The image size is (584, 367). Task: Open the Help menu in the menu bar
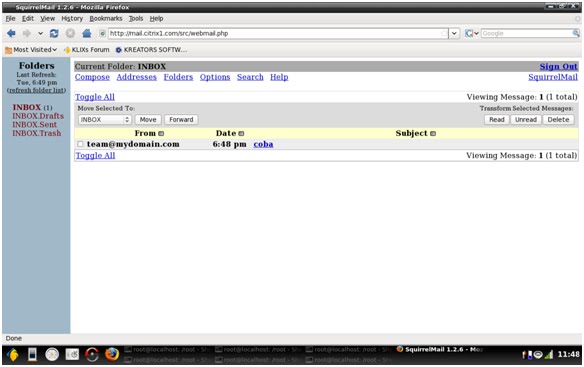point(156,19)
